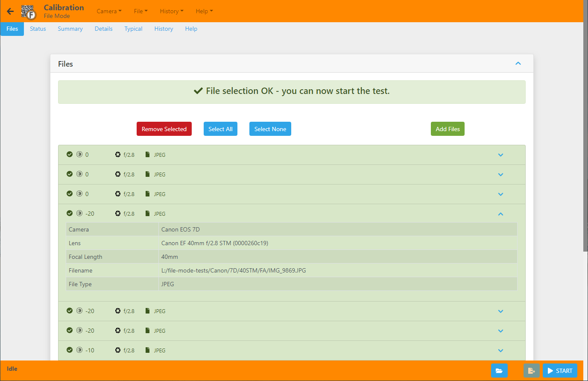This screenshot has height=381, width=588.
Task: Collapse the expanded -20 row details
Action: [500, 214]
